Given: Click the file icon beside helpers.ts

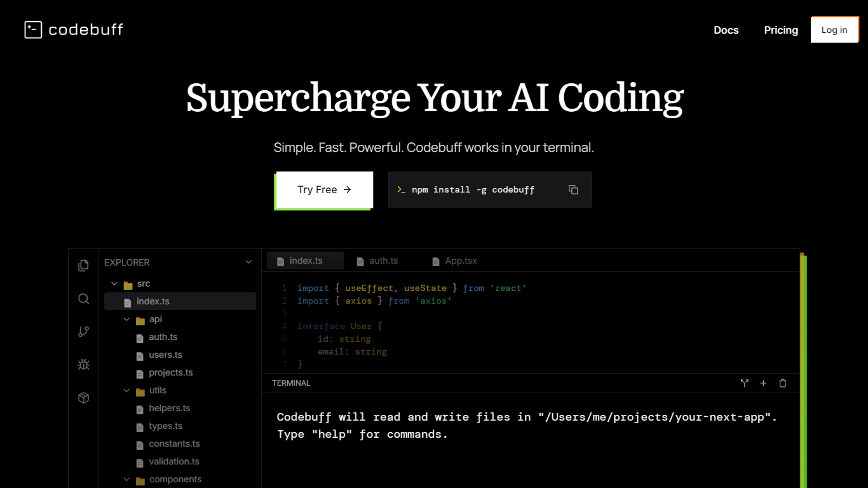Looking at the screenshot, I should [140, 409].
